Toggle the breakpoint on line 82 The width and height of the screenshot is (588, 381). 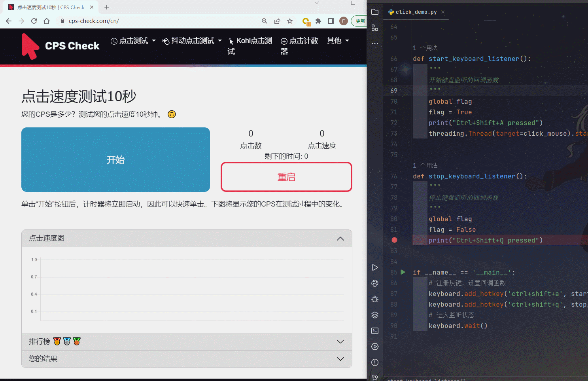pyautogui.click(x=394, y=240)
